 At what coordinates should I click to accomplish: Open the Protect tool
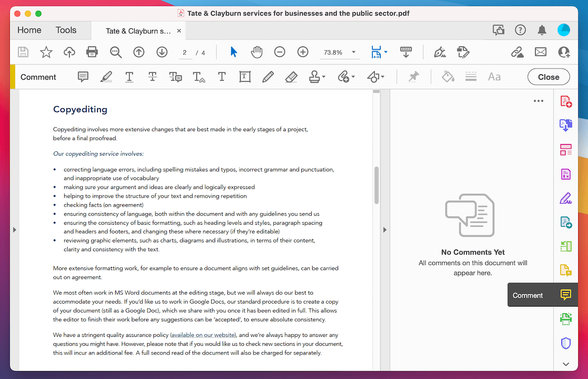[565, 343]
